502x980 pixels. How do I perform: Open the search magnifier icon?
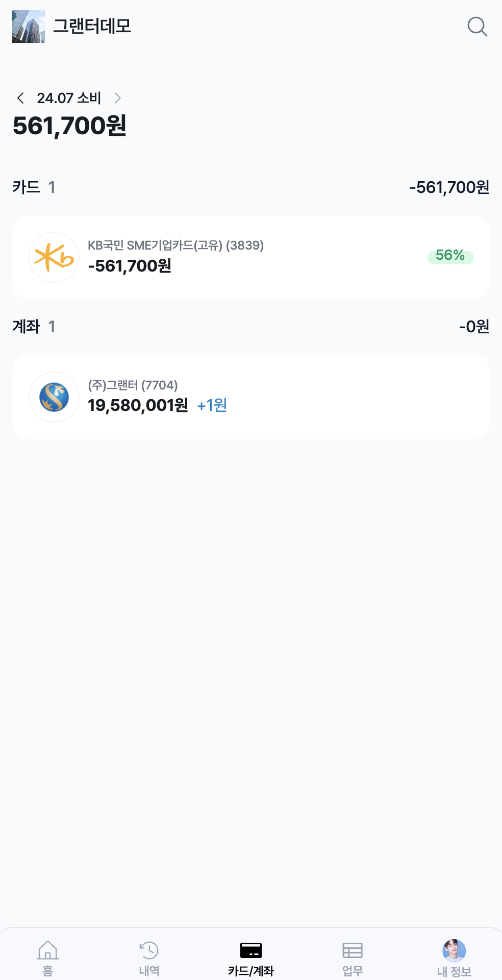(x=477, y=27)
